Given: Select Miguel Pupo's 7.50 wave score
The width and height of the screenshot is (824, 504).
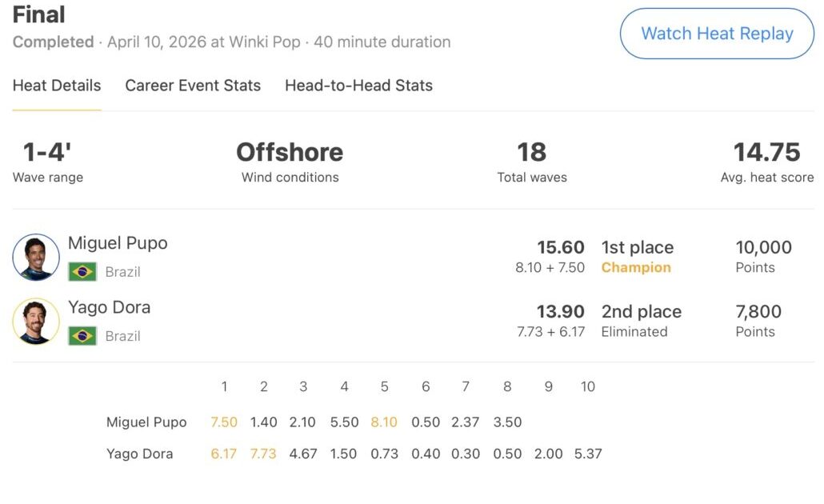Looking at the screenshot, I should 224,422.
